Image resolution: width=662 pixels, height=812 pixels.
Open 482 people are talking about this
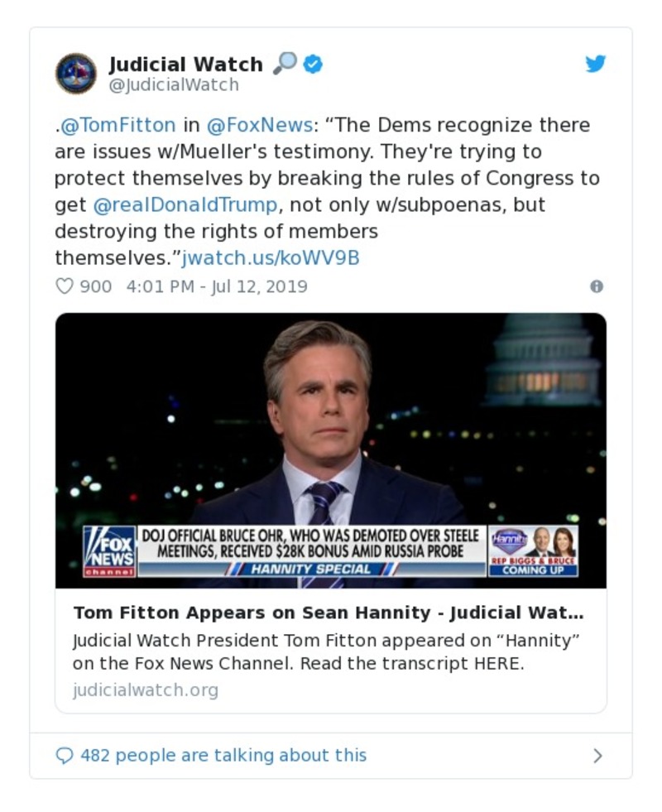tap(223, 755)
